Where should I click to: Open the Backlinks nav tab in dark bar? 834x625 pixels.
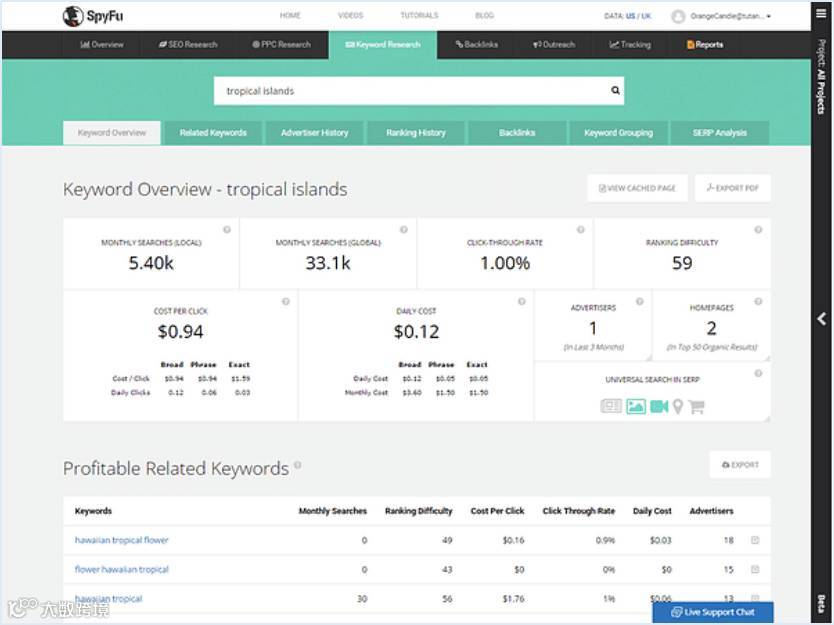pos(477,45)
